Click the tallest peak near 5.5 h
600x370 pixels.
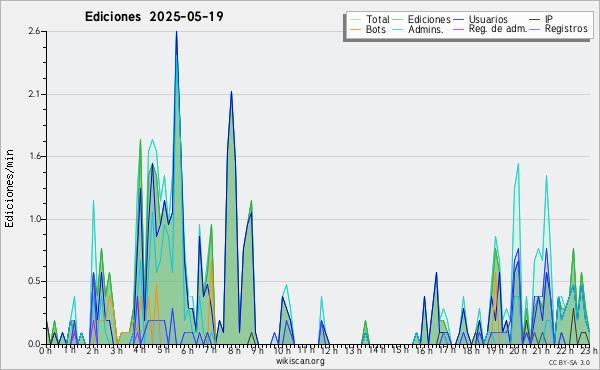coord(176,32)
